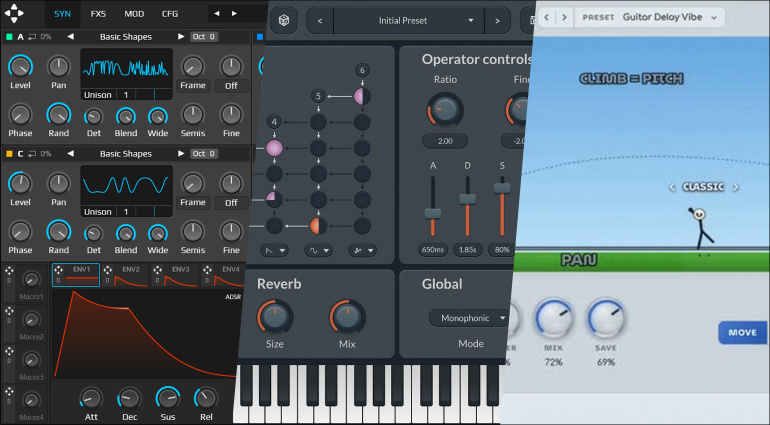This screenshot has height=425, width=770.
Task: Switch to the FXS tab
Action: click(x=98, y=14)
